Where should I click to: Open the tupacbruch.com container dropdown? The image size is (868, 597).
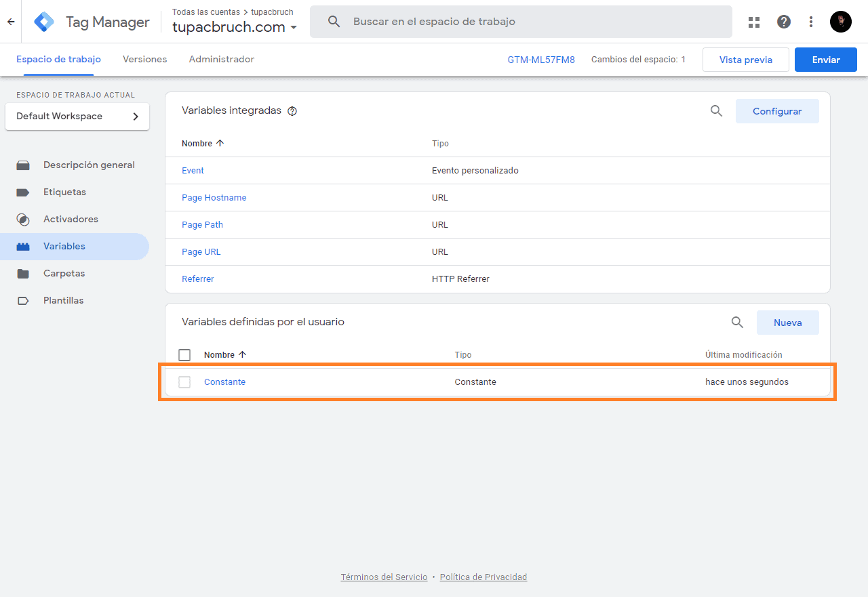point(294,27)
